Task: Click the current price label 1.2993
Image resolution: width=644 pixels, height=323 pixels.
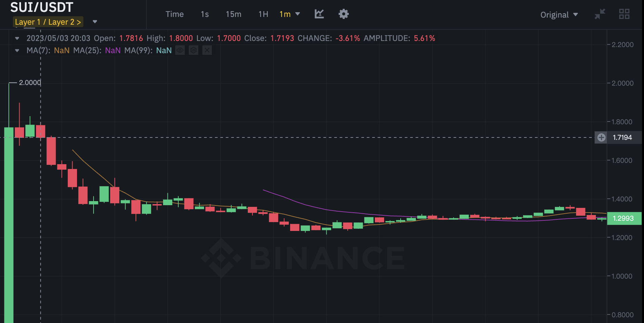Action: 624,218
